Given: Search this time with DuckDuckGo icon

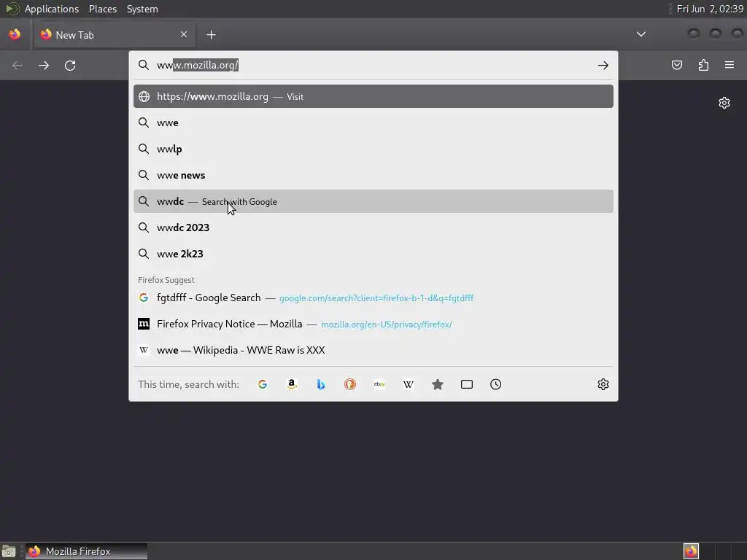Looking at the screenshot, I should [x=350, y=384].
